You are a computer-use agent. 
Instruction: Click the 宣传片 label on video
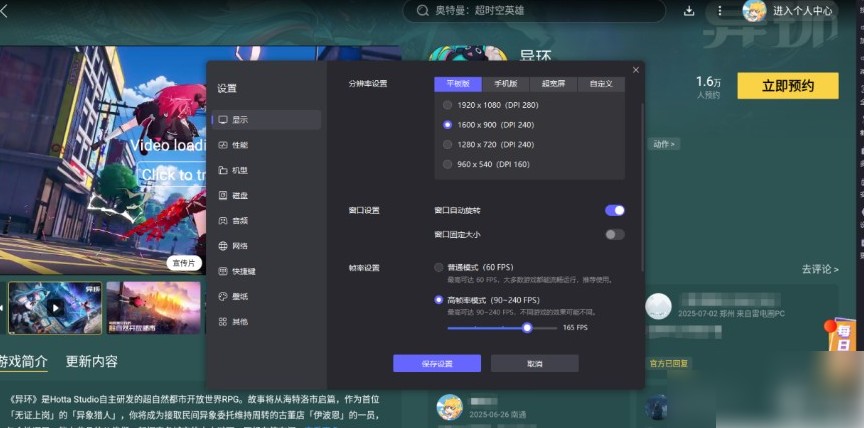pyautogui.click(x=184, y=263)
